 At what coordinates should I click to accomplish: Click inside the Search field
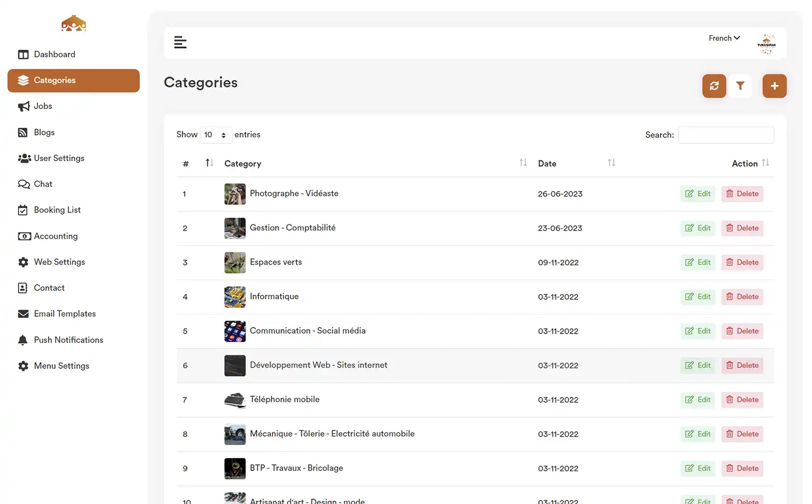[726, 135]
